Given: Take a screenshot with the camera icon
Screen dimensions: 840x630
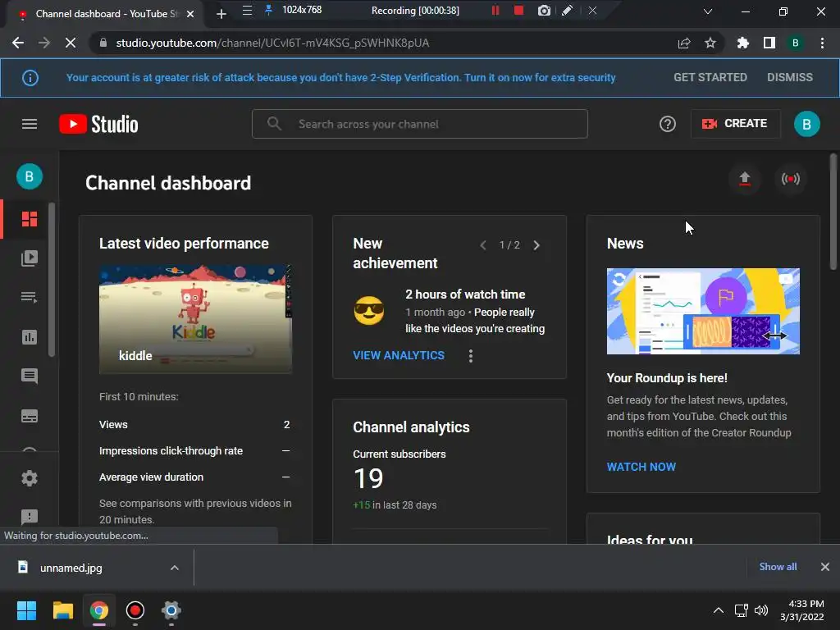Looking at the screenshot, I should coord(544,10).
